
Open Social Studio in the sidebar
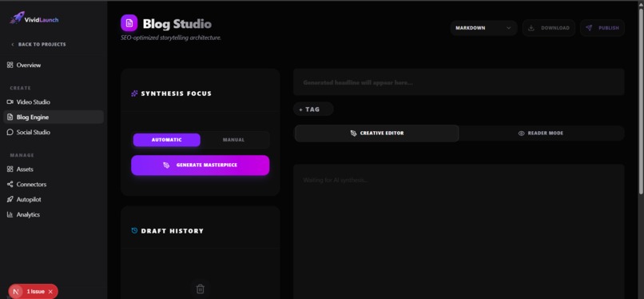(x=54, y=132)
